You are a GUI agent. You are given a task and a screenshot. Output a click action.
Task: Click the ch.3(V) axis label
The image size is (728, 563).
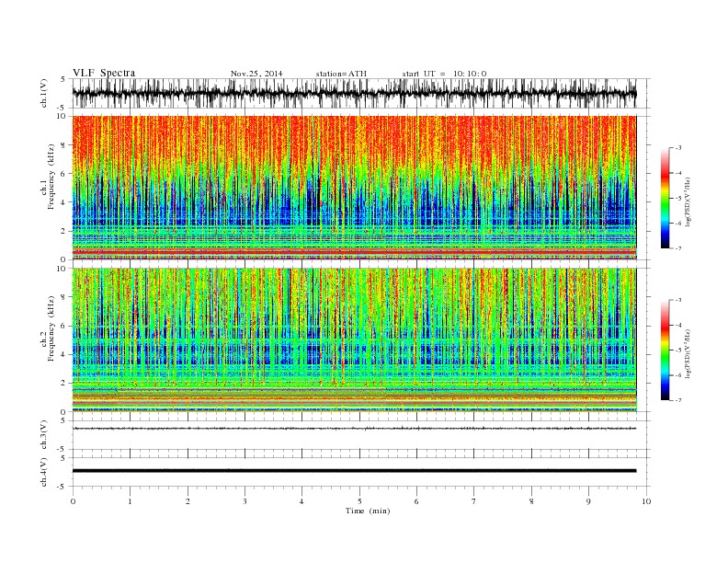(x=44, y=434)
